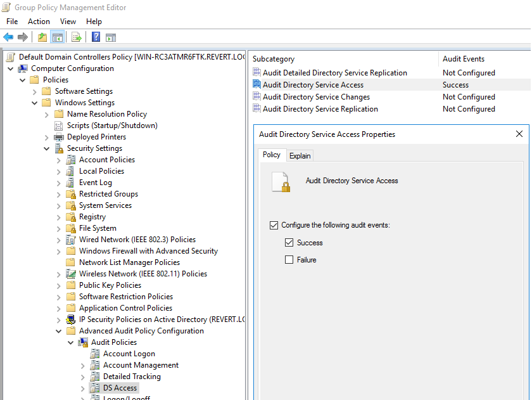Enable the Failure audit checkbox
Viewport: 532px width, 400px height.
(x=289, y=260)
